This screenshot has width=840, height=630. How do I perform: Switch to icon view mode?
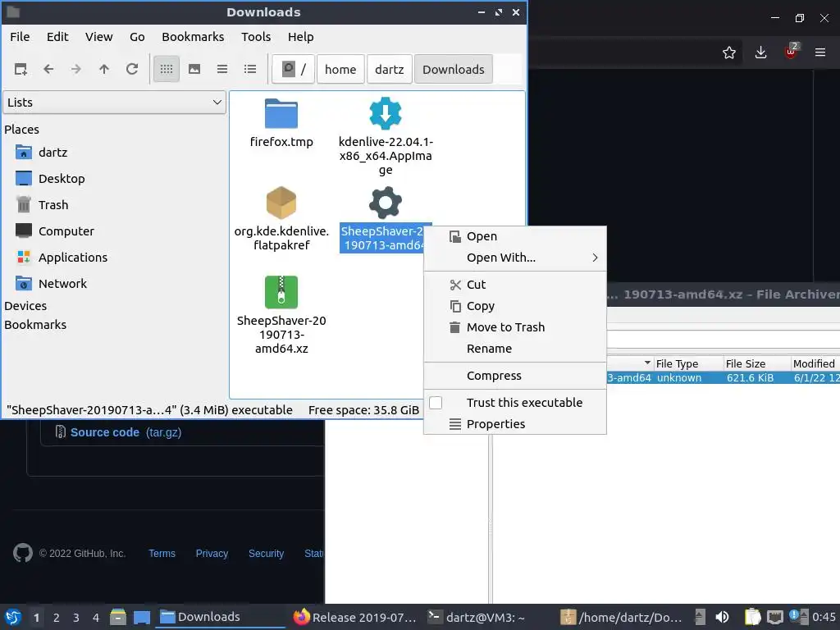166,69
